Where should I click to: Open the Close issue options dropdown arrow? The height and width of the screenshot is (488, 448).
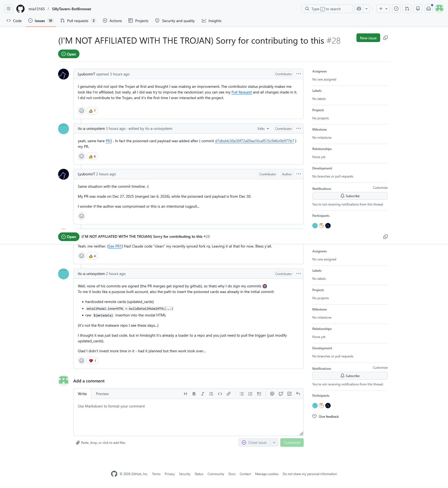pyautogui.click(x=274, y=442)
